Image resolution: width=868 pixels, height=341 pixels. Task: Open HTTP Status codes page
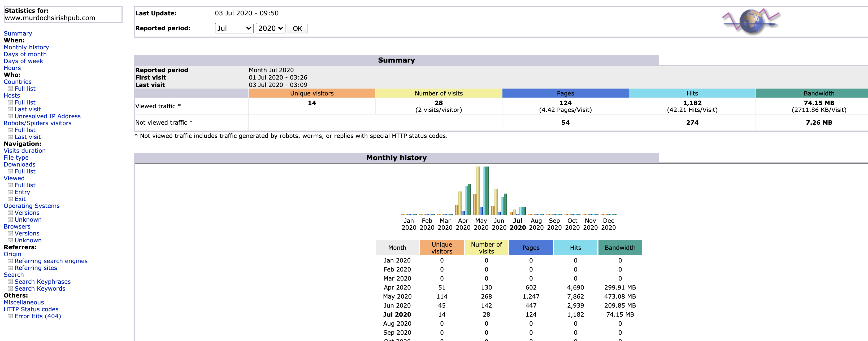click(31, 309)
